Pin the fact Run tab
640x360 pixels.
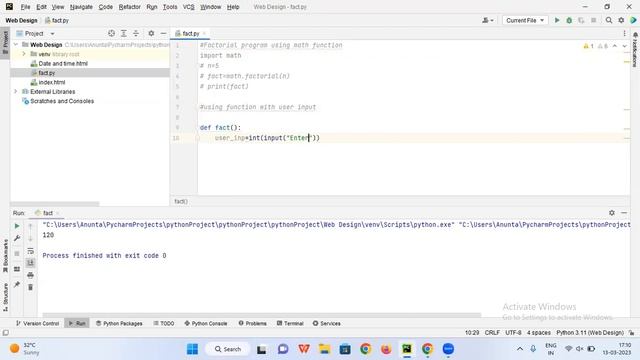17,284
